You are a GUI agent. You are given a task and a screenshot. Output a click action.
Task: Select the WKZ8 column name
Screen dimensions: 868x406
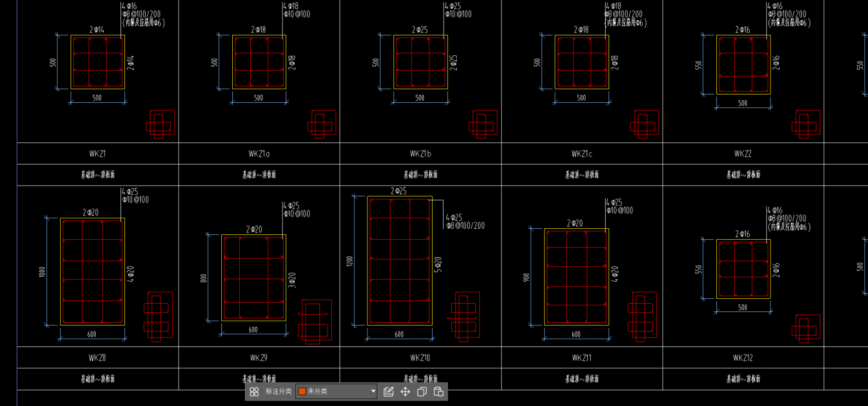[97, 358]
